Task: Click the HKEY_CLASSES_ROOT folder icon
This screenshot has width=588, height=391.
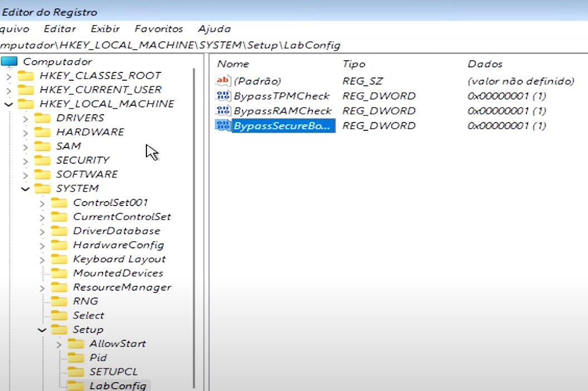Action: point(26,75)
